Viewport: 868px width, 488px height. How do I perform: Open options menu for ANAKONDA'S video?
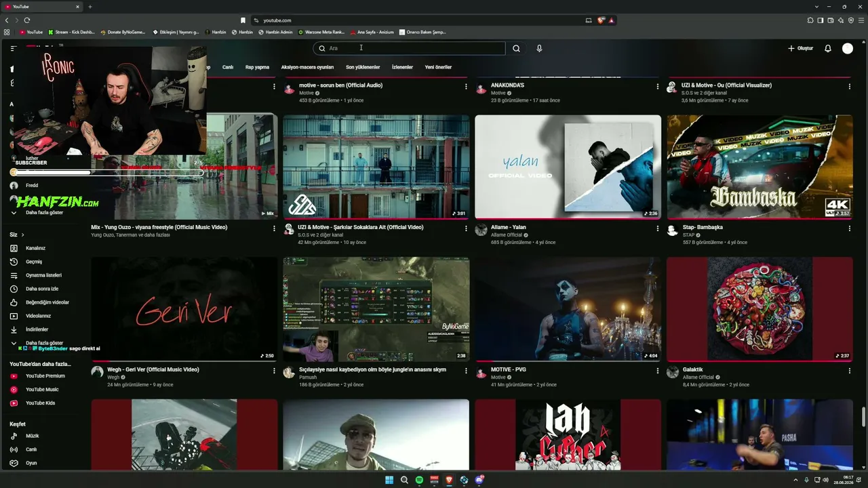coord(657,87)
